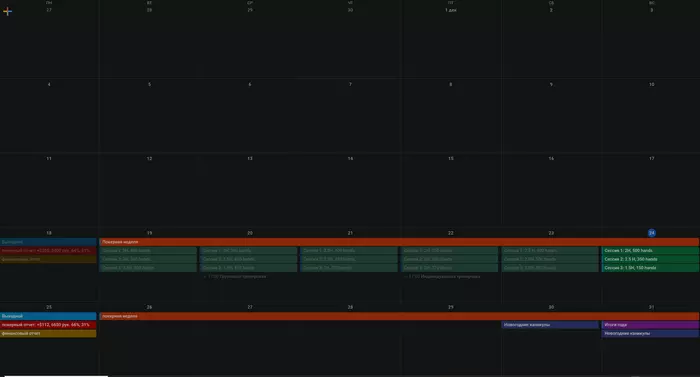
Task: Open Сессия 3 event on the 20th
Action: point(249,268)
